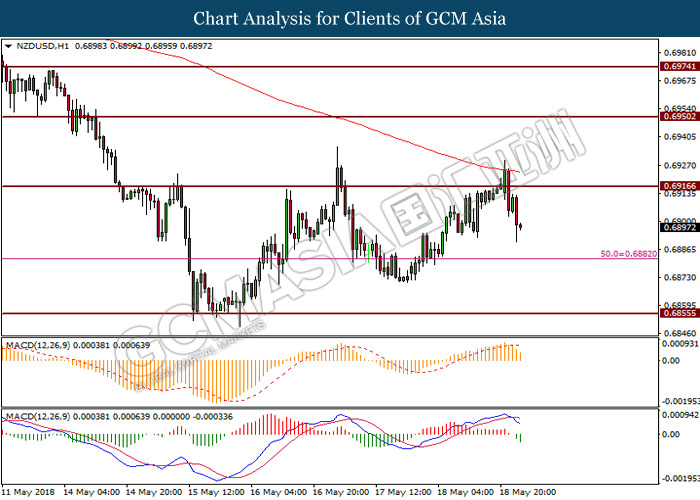
Task: Click the 0.68555 support price label
Action: click(x=679, y=313)
